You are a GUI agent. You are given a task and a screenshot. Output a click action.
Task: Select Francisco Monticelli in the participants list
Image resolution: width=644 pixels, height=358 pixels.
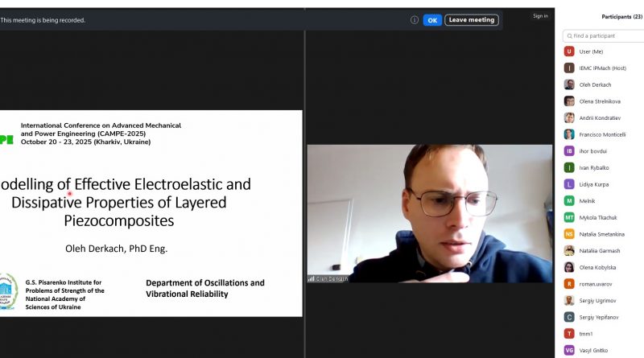(x=602, y=134)
